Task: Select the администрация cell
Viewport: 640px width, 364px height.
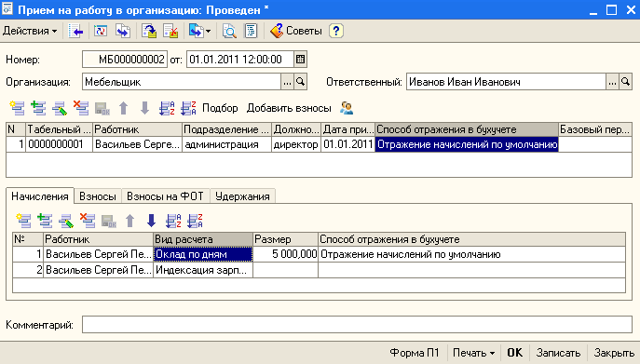Action: tap(226, 144)
